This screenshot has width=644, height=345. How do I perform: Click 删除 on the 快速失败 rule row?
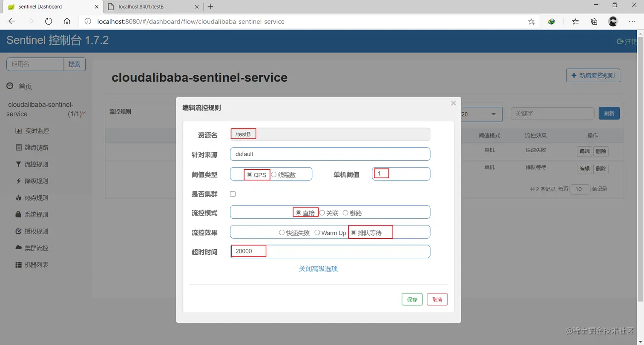601,151
